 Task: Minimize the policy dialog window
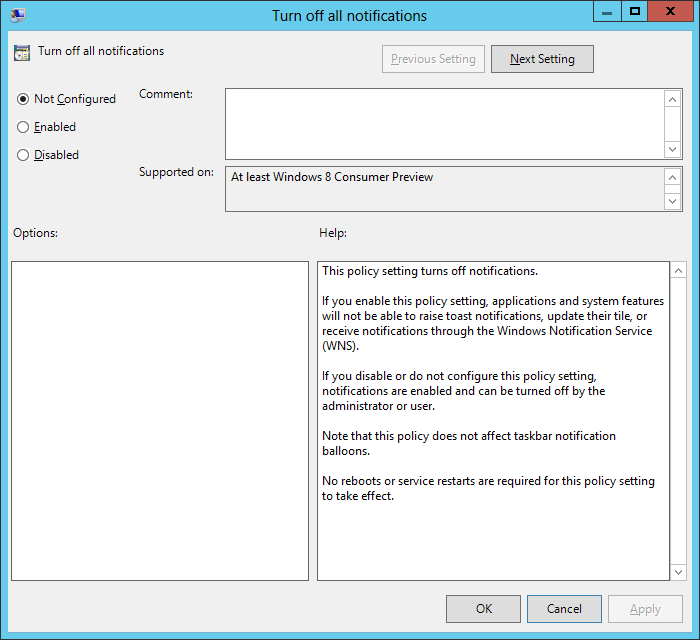pos(606,12)
